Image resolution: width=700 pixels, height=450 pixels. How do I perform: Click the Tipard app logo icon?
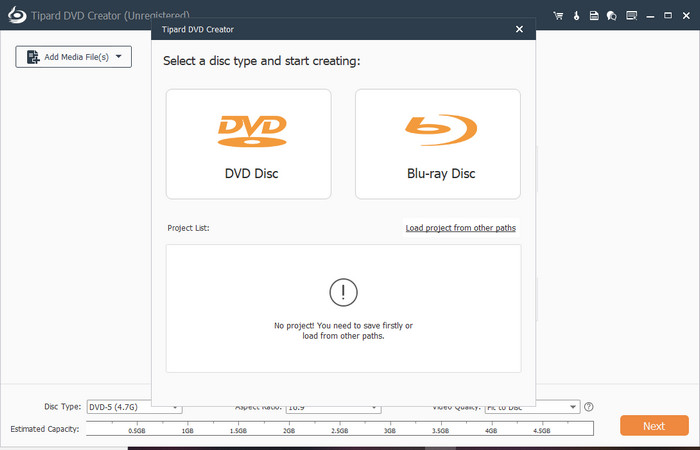(x=17, y=15)
